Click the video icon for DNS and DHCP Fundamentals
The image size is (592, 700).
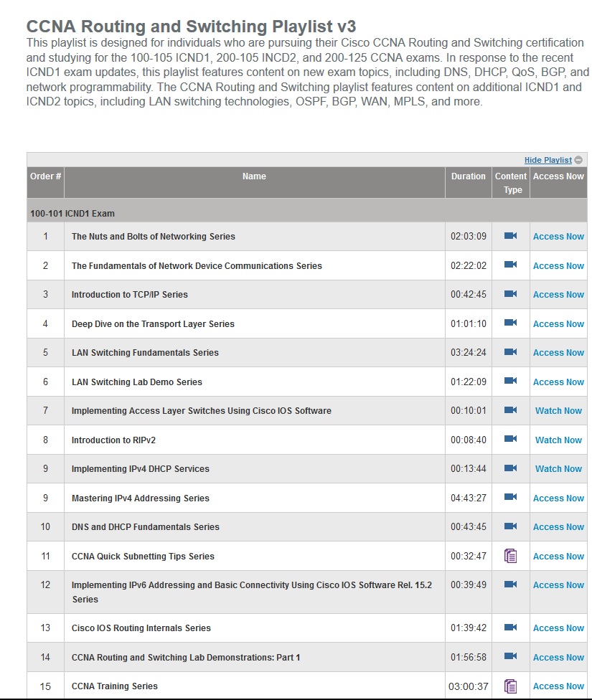pyautogui.click(x=511, y=526)
